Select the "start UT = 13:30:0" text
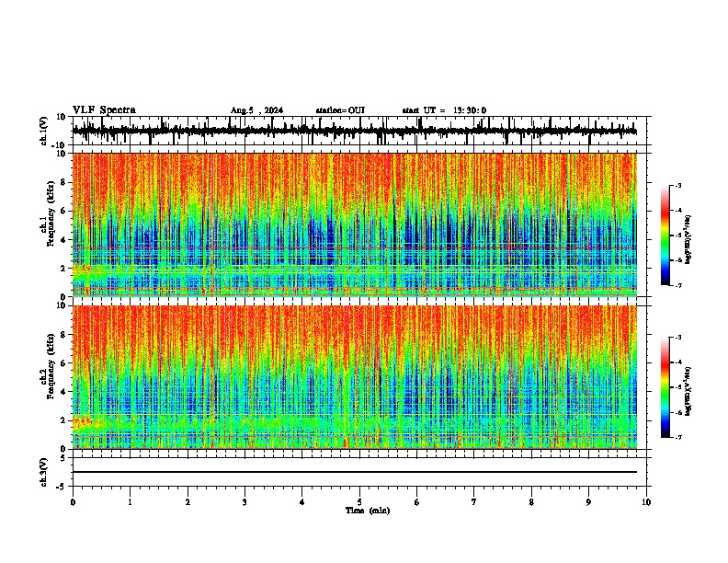This screenshot has height=563, width=728. coord(444,110)
